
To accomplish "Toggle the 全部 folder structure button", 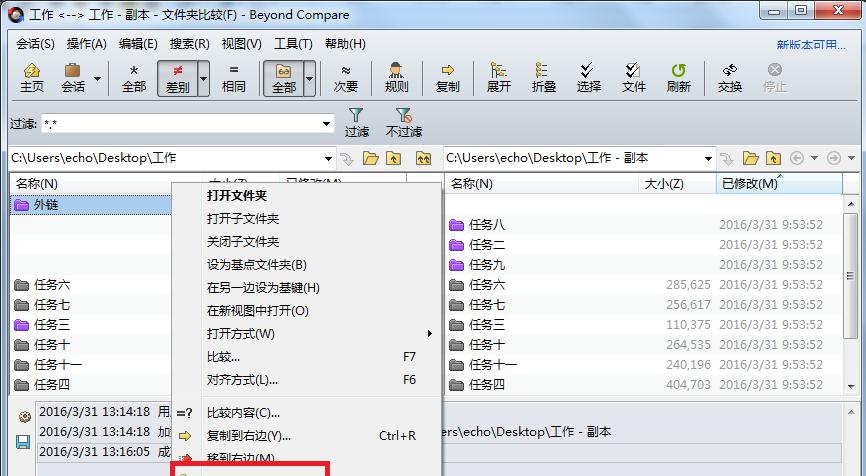I will point(283,78).
